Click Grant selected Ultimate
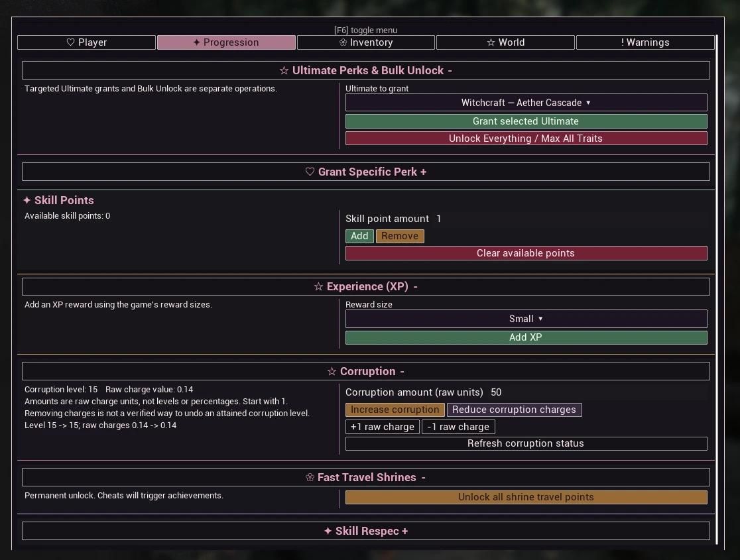 click(526, 121)
